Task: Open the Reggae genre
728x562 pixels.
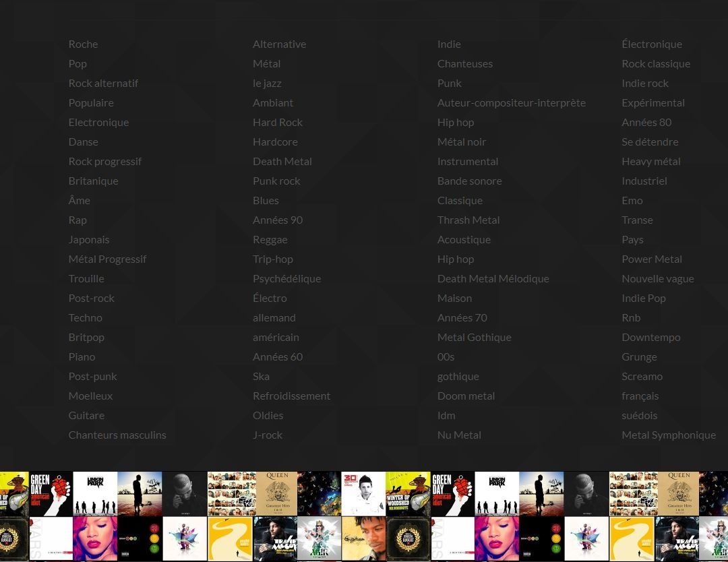Action: (x=270, y=239)
